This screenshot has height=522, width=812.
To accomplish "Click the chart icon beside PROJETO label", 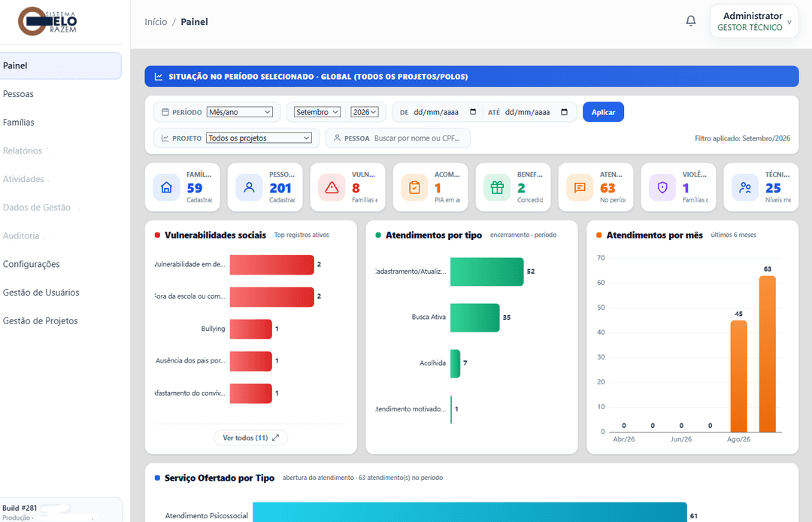I will point(165,138).
